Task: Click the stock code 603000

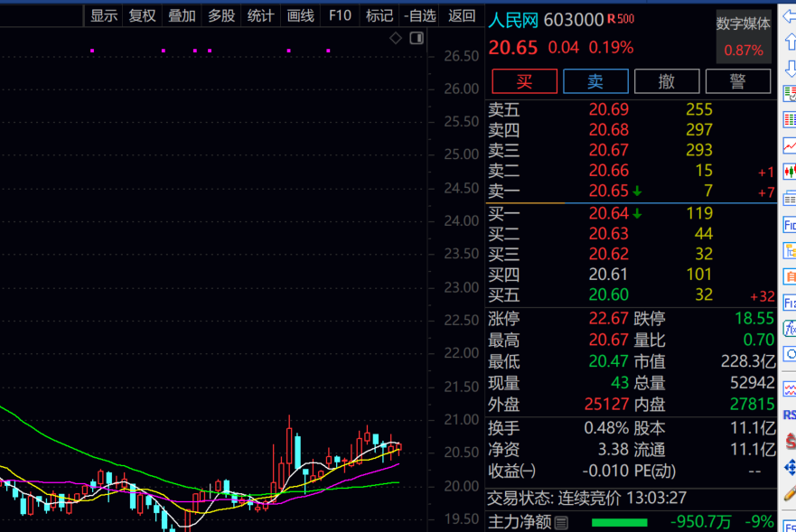Action: click(574, 20)
